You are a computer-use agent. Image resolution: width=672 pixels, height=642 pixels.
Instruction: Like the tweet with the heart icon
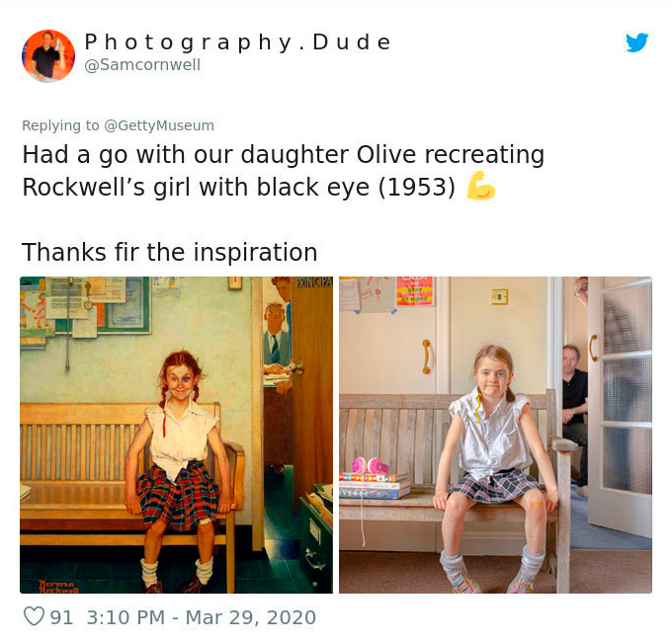coord(34,617)
